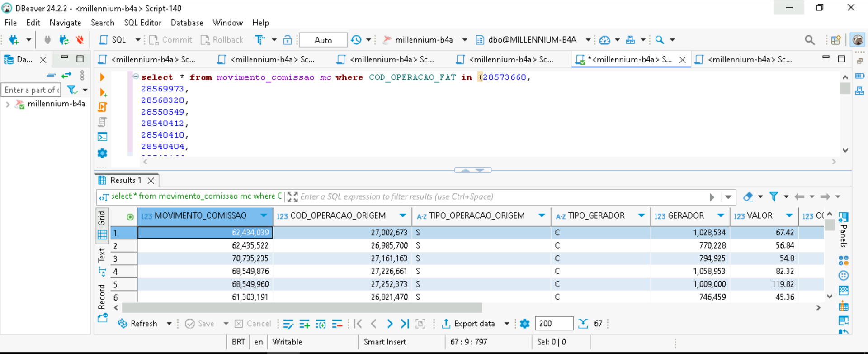Close the Results 1 tab
Image resolution: width=868 pixels, height=354 pixels.
pos(151,181)
